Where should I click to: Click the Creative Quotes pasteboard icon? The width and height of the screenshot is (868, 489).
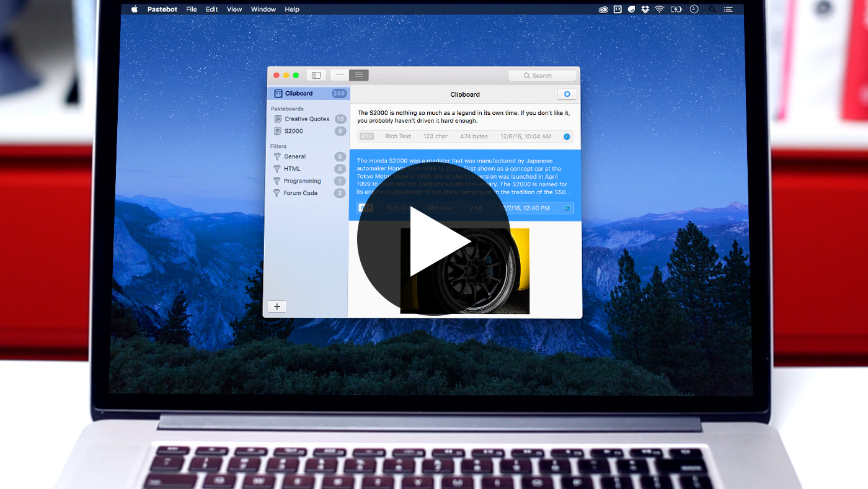click(x=278, y=119)
